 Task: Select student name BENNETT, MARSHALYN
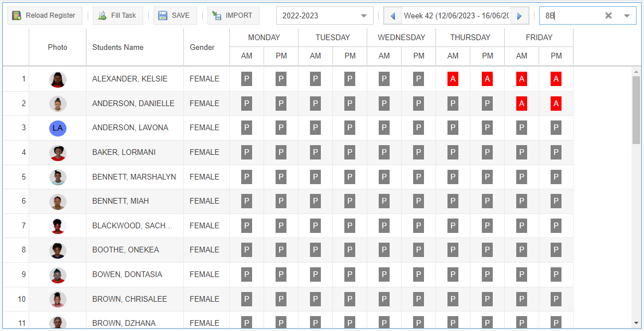(134, 177)
